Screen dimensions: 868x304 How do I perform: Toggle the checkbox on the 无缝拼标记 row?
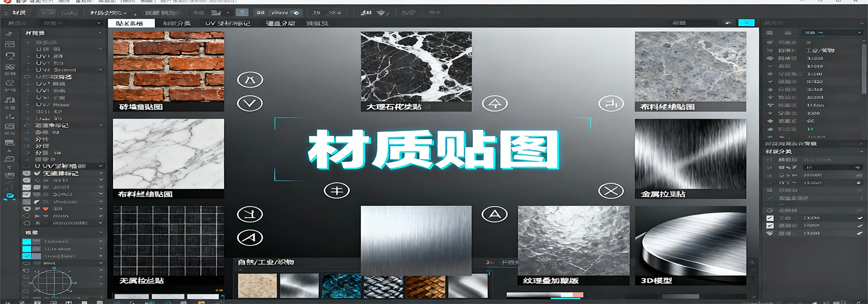point(27,173)
